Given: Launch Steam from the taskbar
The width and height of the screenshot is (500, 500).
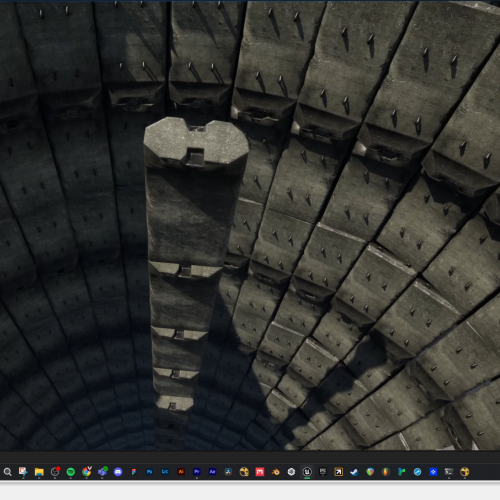Looking at the screenshot, I should click(x=354, y=472).
